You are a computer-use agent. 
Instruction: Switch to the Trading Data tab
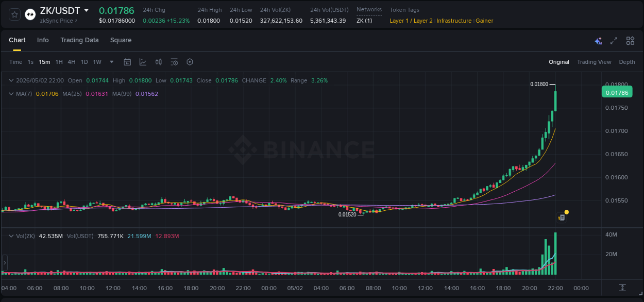[x=79, y=40]
